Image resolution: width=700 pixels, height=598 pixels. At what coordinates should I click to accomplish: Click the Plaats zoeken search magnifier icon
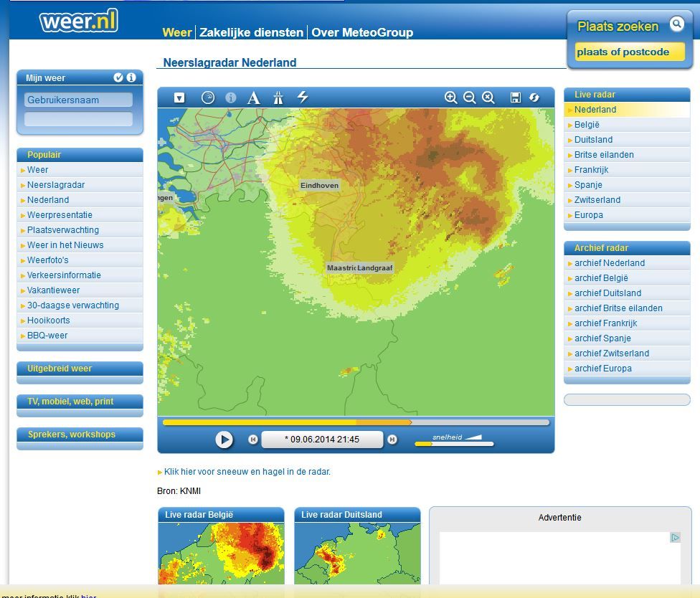tap(677, 24)
